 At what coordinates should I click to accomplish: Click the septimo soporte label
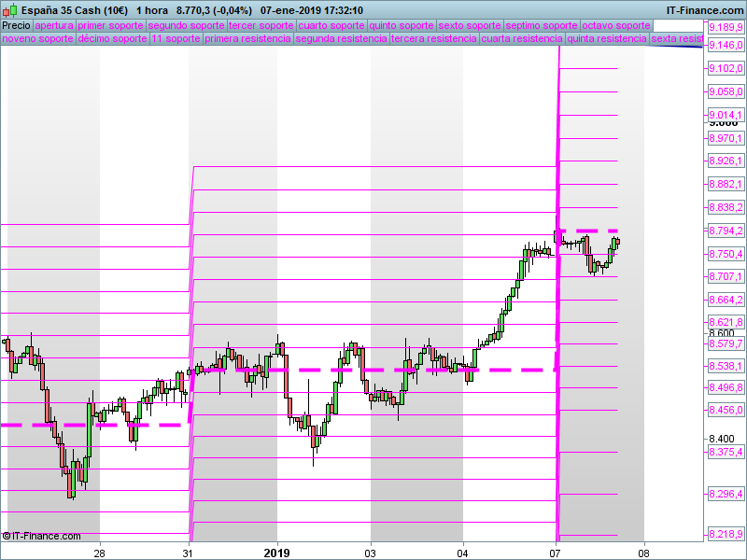pos(542,26)
